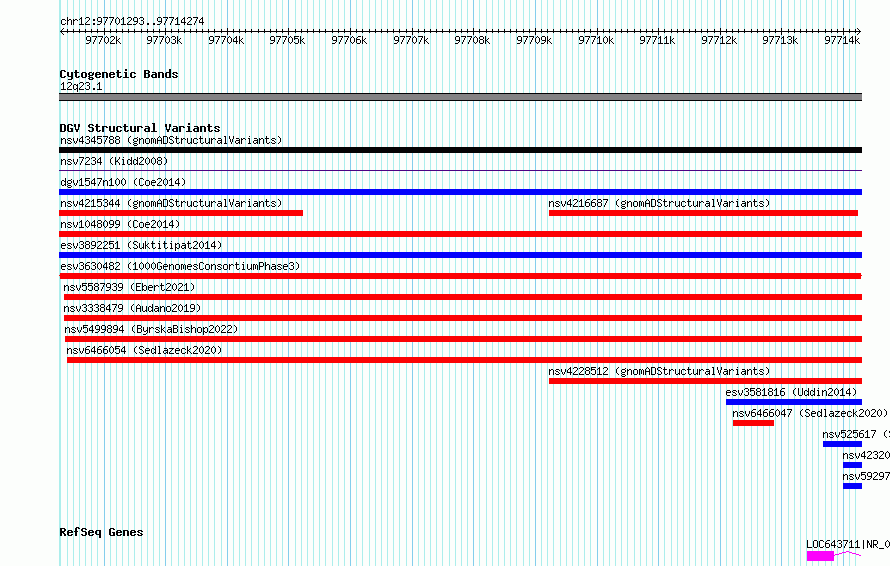Viewport: 890px width, 566px height.
Task: Click the nsv525617 blue variant bar
Action: click(x=842, y=444)
